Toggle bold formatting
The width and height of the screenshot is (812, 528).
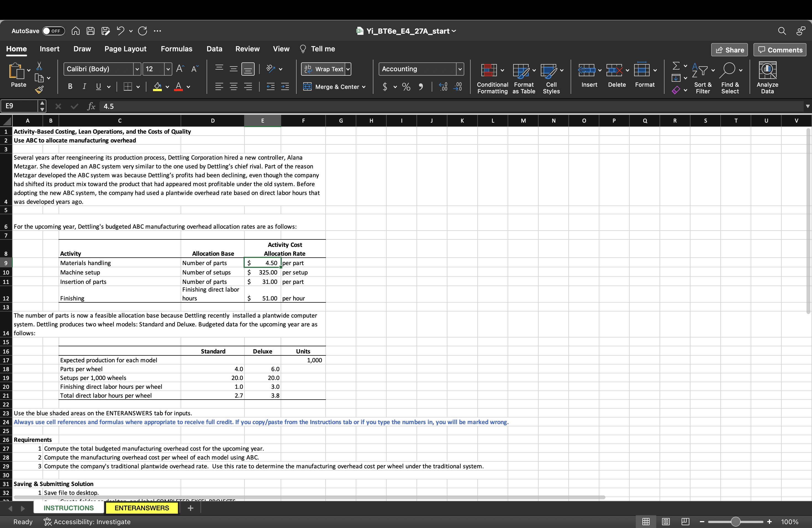click(70, 86)
